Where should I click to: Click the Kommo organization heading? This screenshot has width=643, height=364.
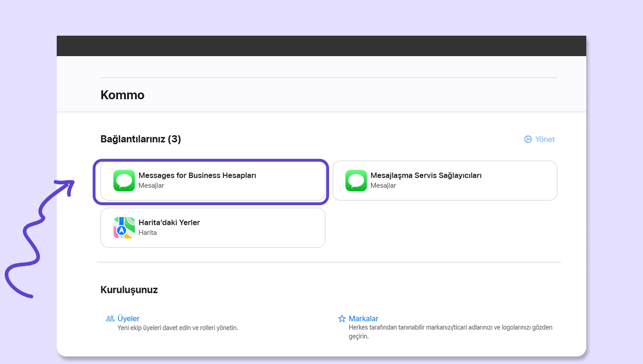[122, 95]
